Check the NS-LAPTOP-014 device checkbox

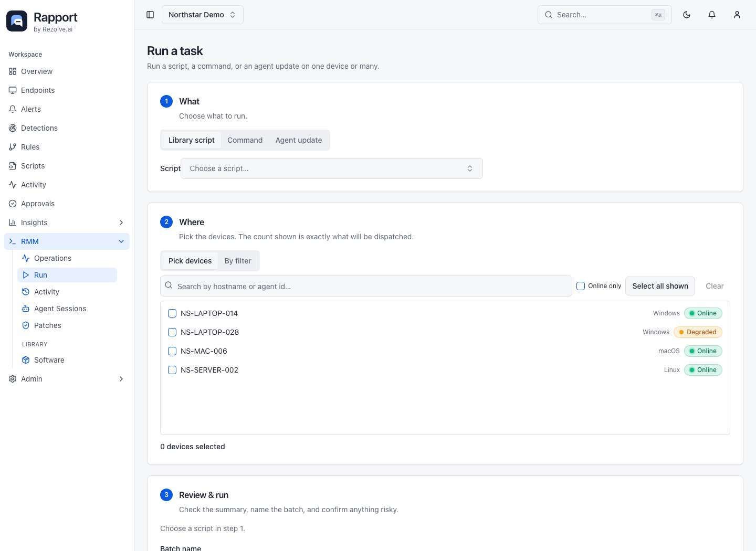[x=172, y=313]
